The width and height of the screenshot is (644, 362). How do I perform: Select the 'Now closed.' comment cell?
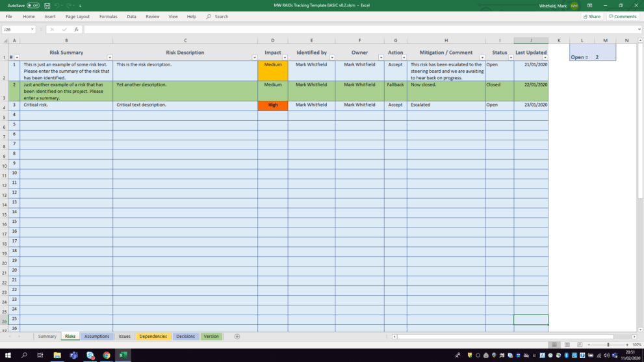[446, 91]
